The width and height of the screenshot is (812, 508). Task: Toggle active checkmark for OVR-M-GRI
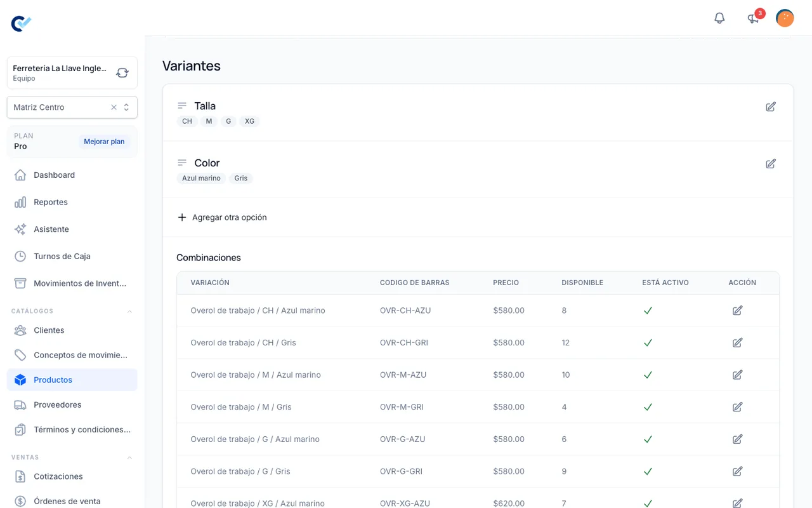[x=648, y=407]
